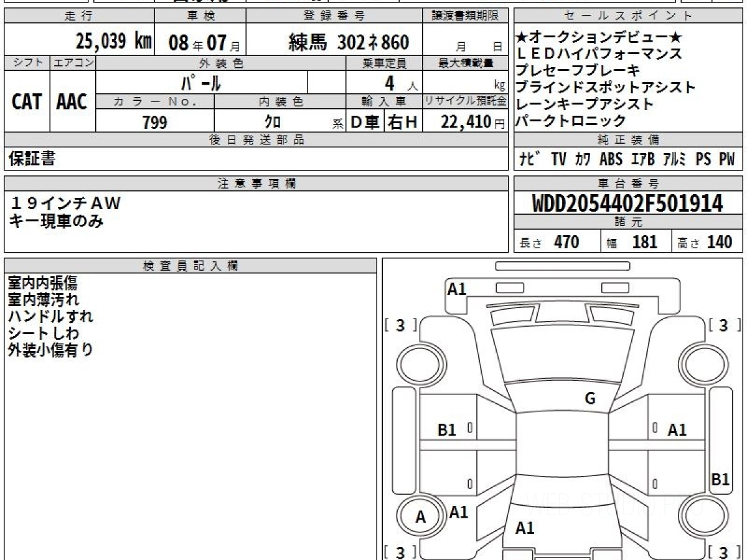Select seating capacity 4 人
The image size is (747, 560).
point(401,83)
